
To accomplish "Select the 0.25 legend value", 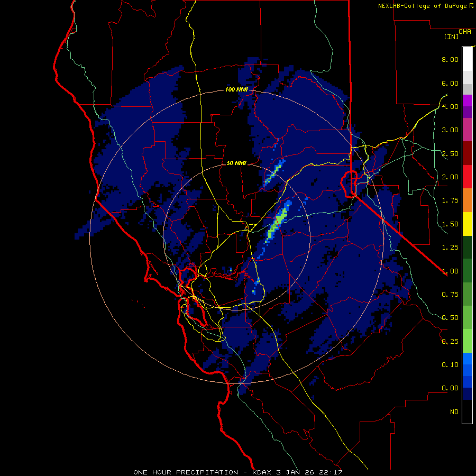I will [450, 342].
